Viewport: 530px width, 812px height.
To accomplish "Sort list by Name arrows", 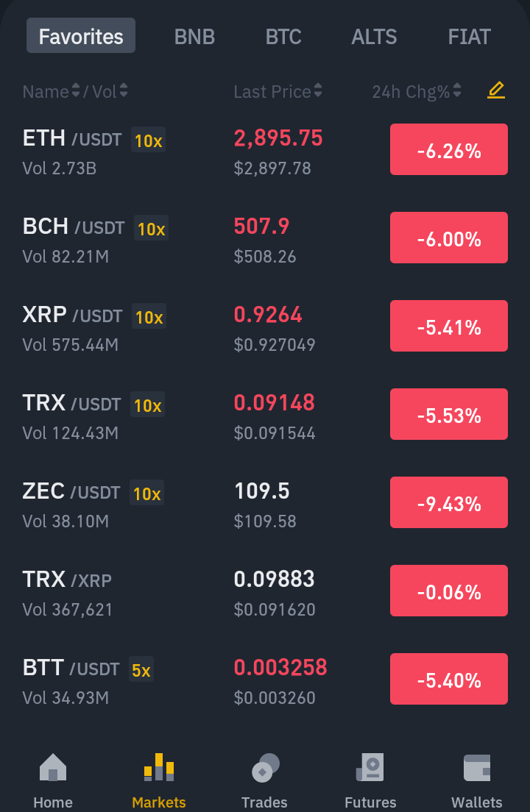I will pos(76,90).
